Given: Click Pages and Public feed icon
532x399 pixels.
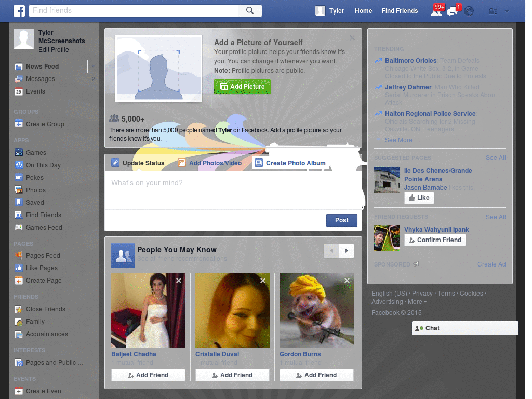Looking at the screenshot, I should pos(19,363).
